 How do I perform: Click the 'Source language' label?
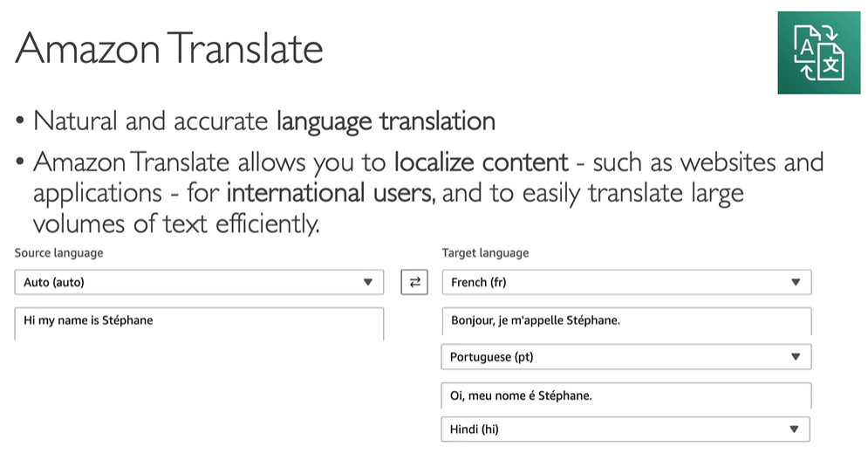[x=58, y=253]
